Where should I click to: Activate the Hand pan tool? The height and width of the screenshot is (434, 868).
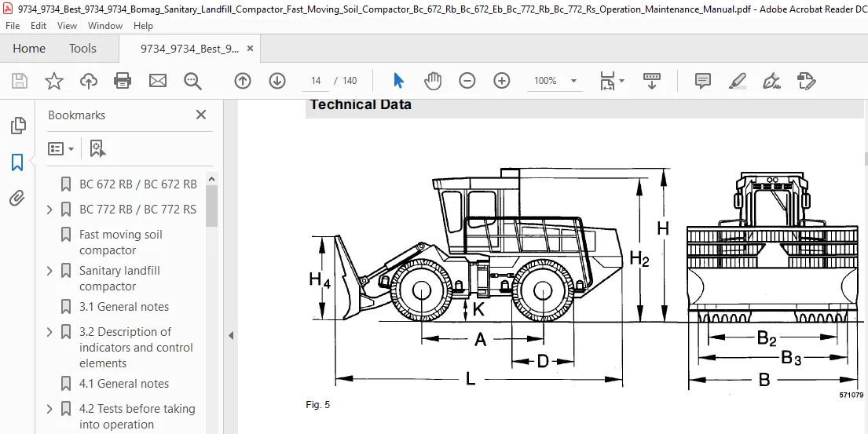pos(432,81)
